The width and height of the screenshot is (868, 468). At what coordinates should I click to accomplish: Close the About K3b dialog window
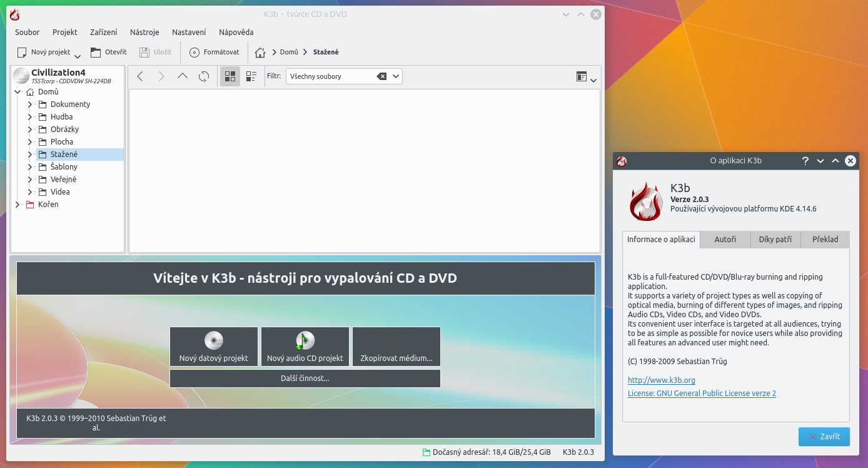pyautogui.click(x=850, y=161)
